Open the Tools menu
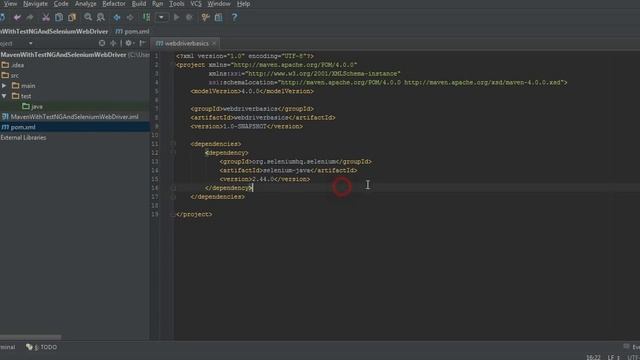Viewport: 640px width, 360px height. pyautogui.click(x=176, y=4)
